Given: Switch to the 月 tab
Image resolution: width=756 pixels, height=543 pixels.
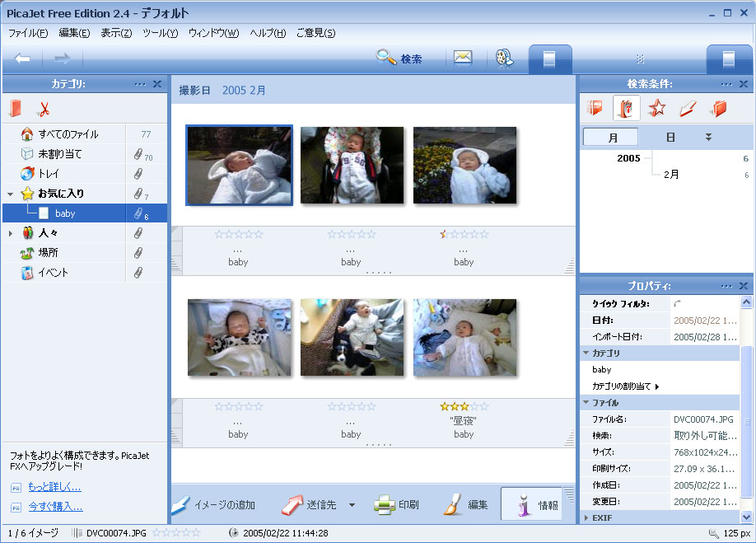Looking at the screenshot, I should pos(610,137).
